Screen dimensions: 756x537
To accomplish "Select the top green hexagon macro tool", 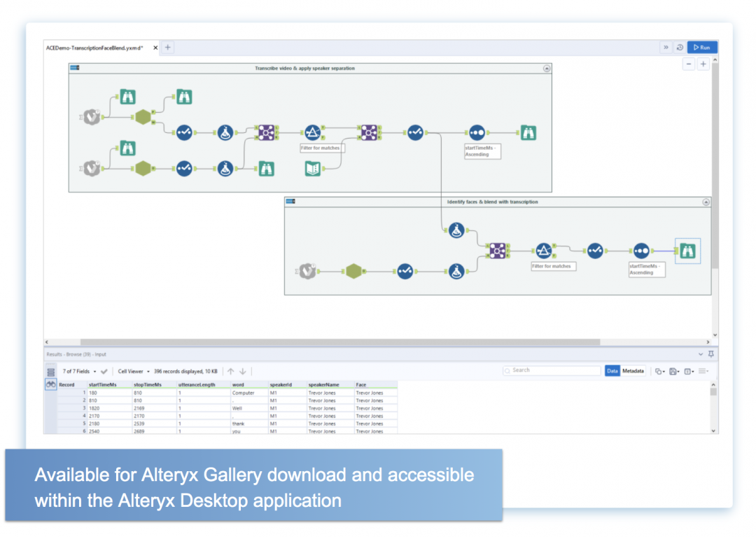I will [143, 117].
